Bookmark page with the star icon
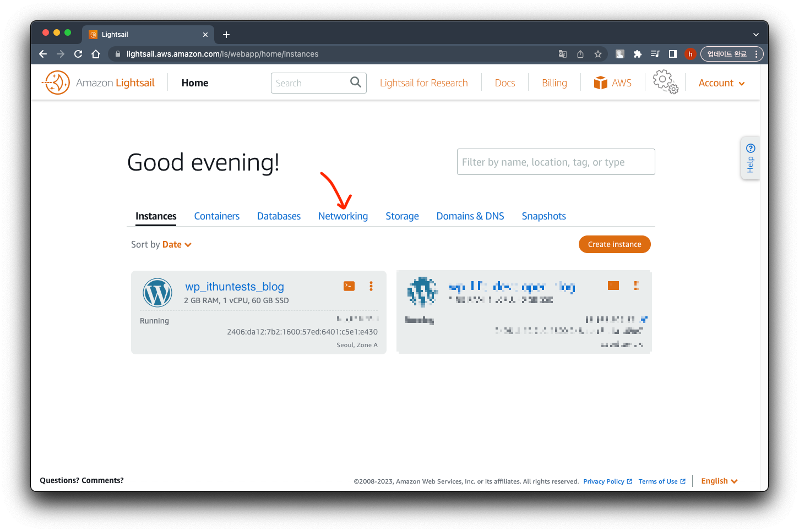 pos(598,54)
